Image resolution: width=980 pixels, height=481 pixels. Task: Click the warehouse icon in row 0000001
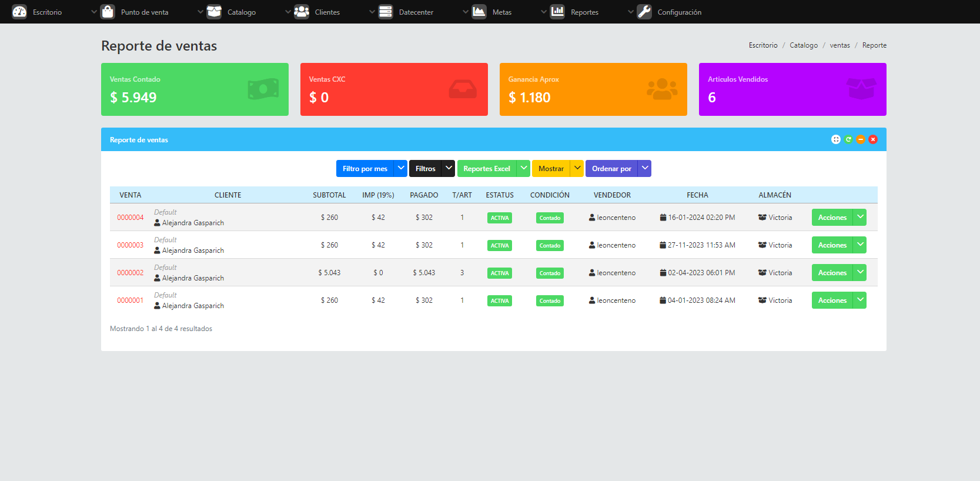[x=762, y=300]
